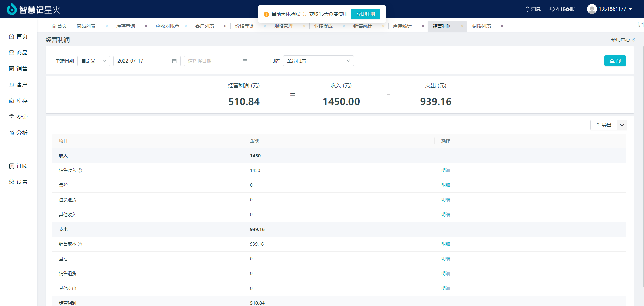Screen dimensions: 644x306
Task: Open 设置 in sidebar
Action: click(18, 182)
